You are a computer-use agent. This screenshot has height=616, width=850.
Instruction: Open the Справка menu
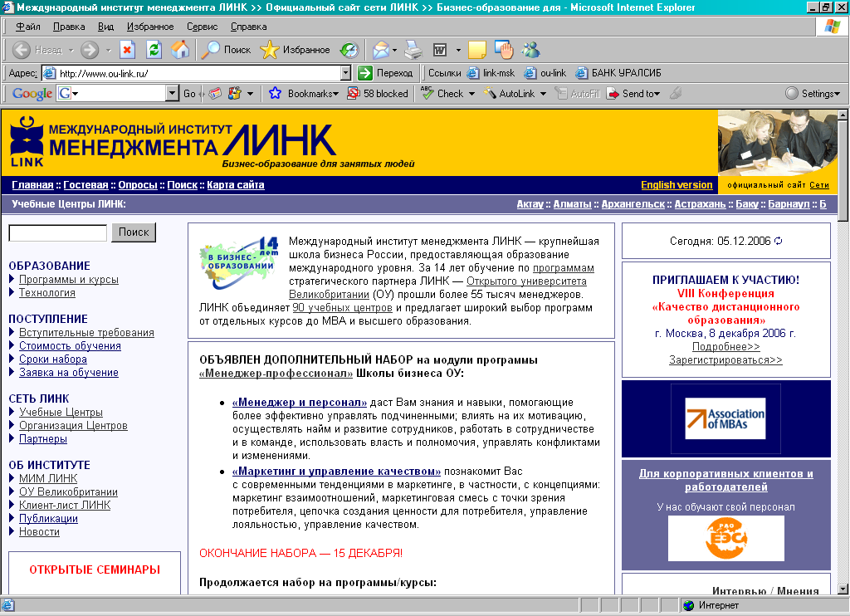coord(249,27)
